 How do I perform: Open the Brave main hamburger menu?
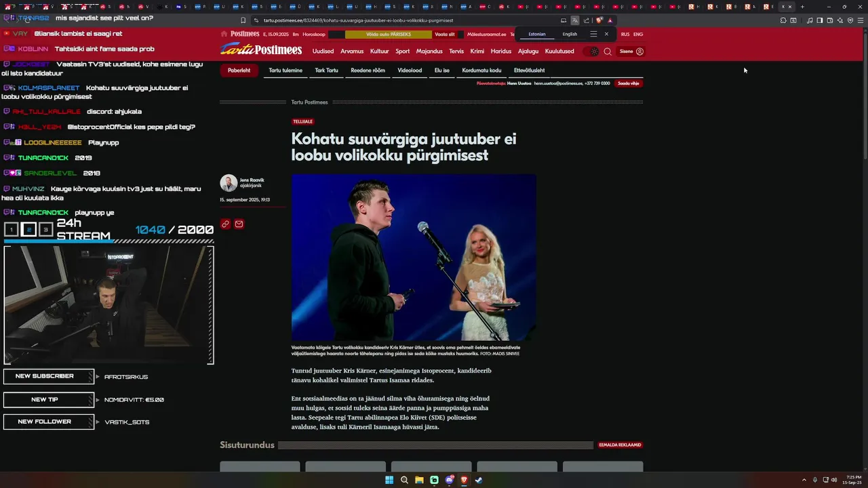(x=861, y=20)
